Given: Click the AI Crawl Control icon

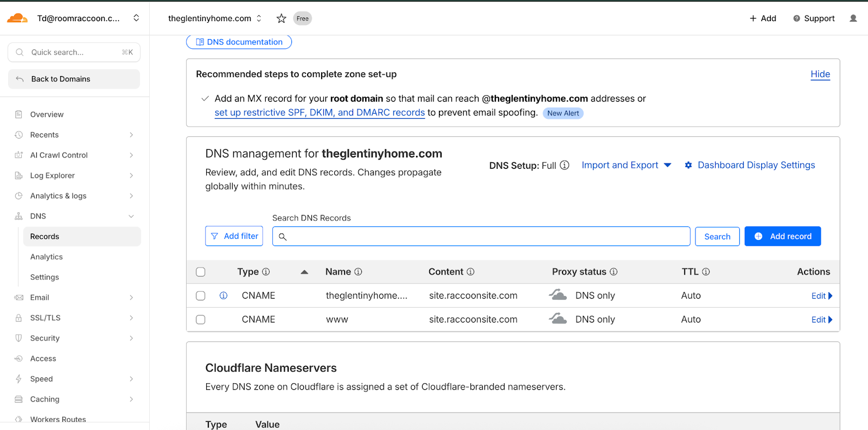Looking at the screenshot, I should tap(19, 155).
